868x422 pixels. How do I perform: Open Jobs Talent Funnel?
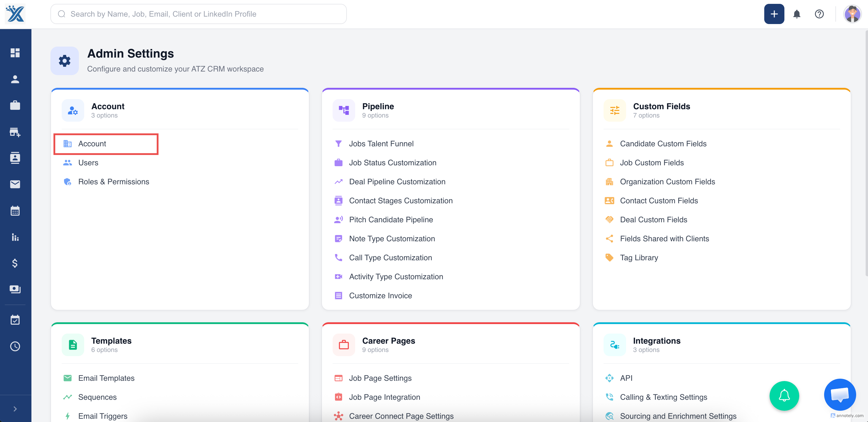381,144
